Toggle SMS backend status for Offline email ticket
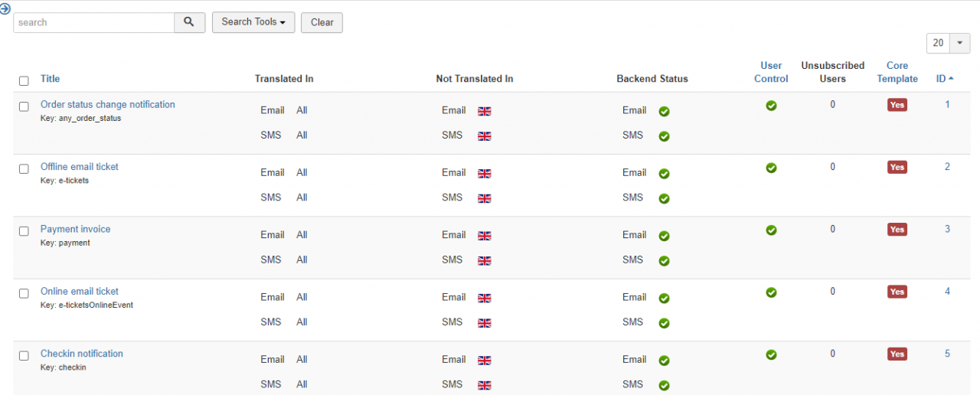 pyautogui.click(x=664, y=198)
